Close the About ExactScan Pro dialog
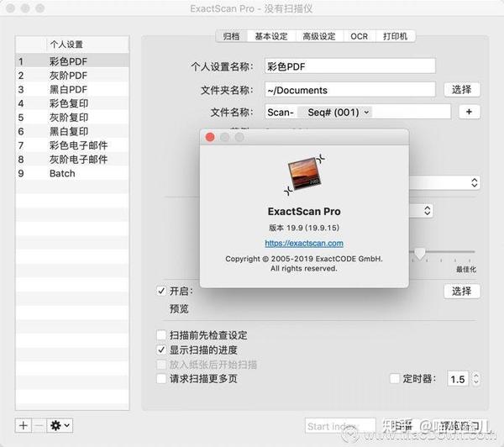The image size is (504, 447). (210, 137)
